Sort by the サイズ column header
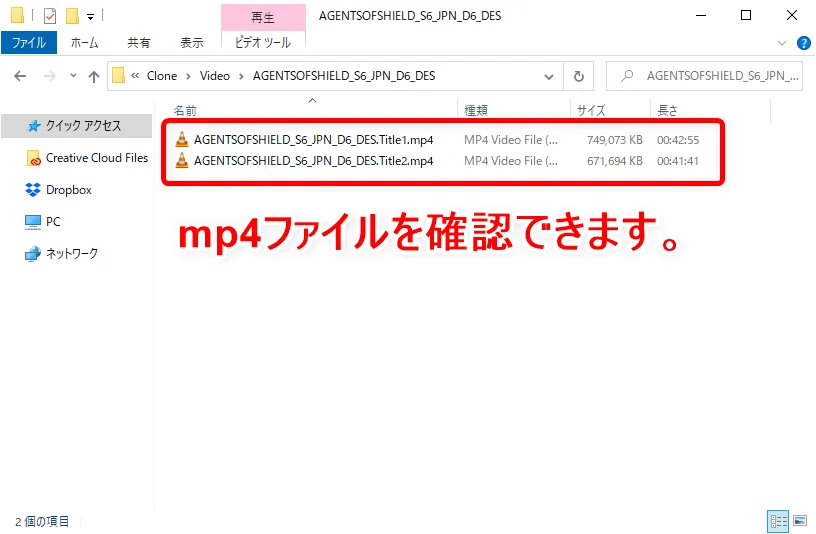 coord(591,110)
